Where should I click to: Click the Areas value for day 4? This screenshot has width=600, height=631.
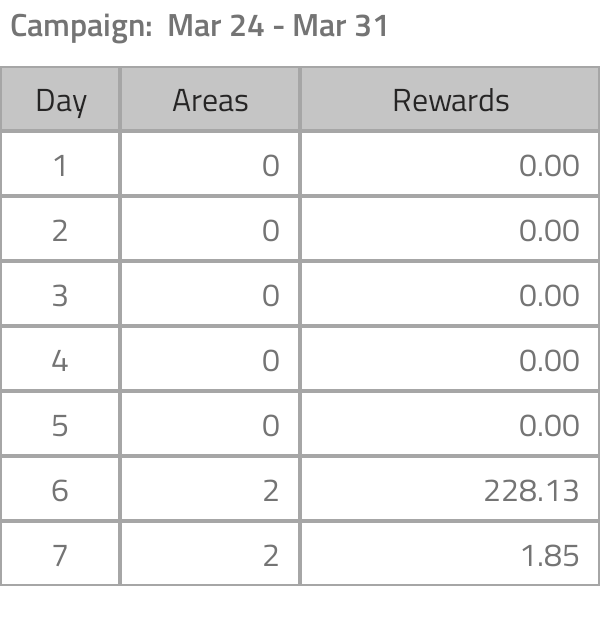coord(270,360)
